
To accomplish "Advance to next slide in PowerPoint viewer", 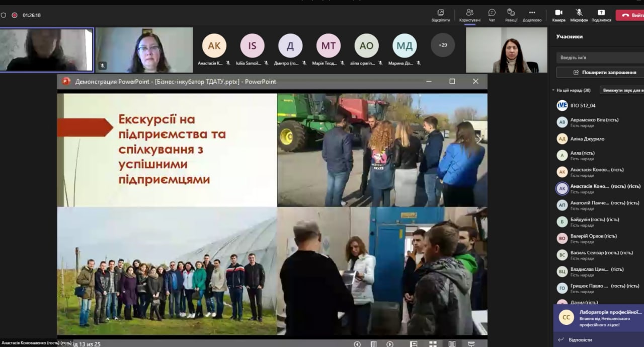I will [x=390, y=344].
